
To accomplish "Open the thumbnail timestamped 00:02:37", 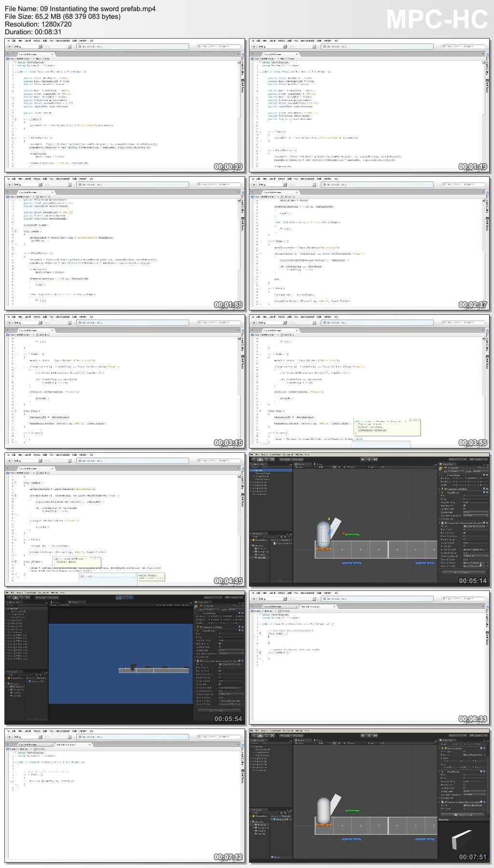I will tap(370, 243).
